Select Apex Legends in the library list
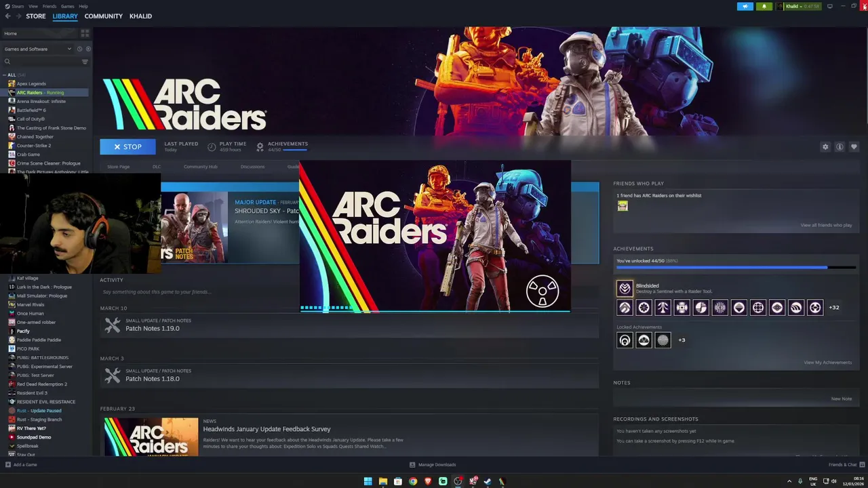 [x=31, y=83]
